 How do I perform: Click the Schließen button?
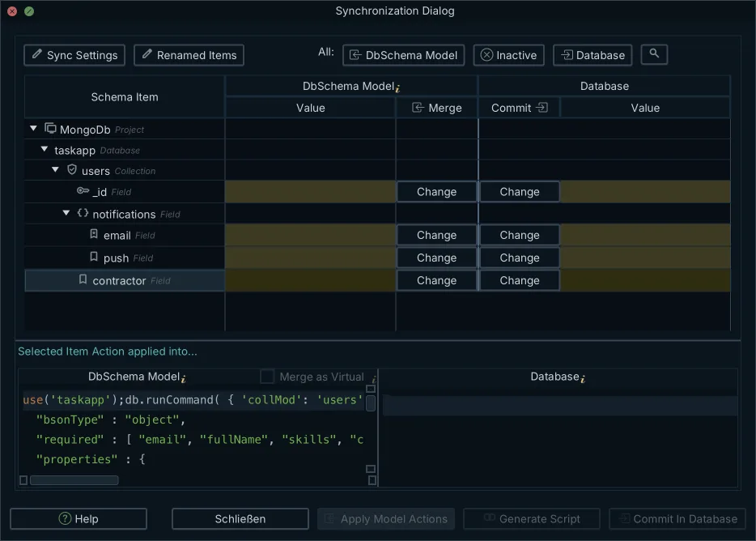click(x=240, y=519)
